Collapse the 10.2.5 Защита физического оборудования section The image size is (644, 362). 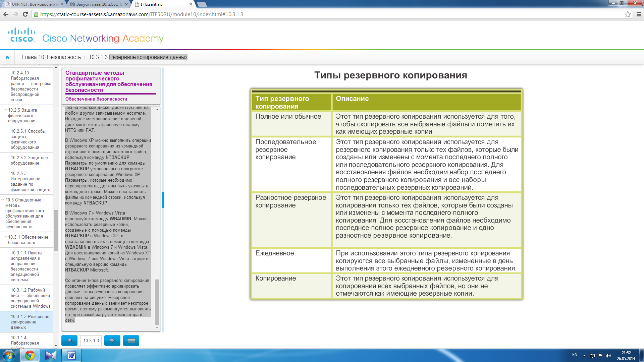(x=5, y=110)
